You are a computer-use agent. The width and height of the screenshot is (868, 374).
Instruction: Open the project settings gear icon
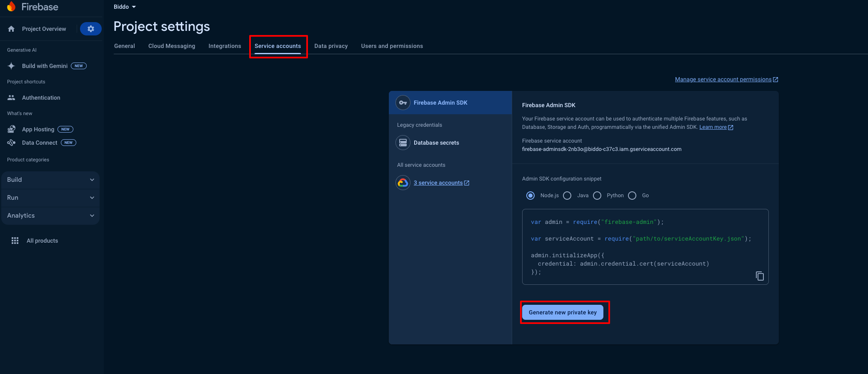click(x=91, y=29)
